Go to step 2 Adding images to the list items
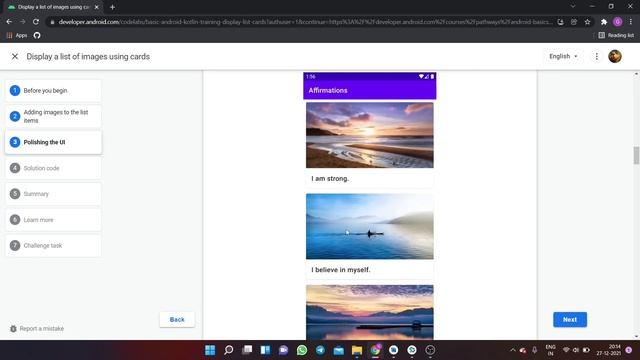This screenshot has height=360, width=640. tap(53, 116)
